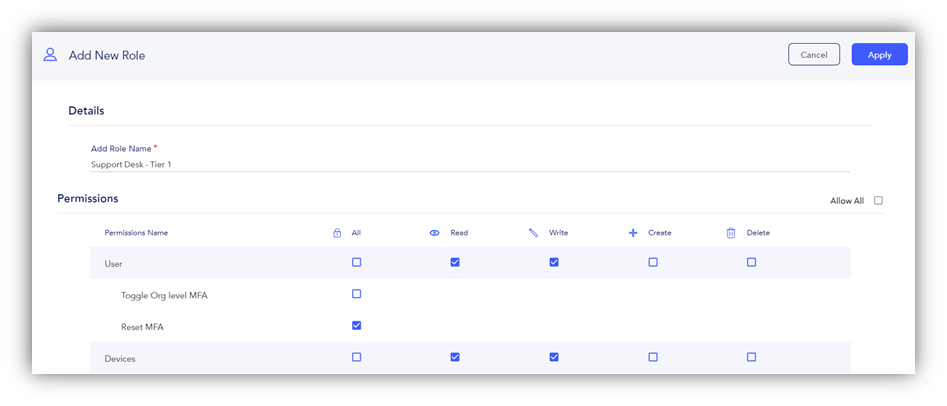The width and height of the screenshot is (947, 406).
Task: Click the Apply button
Action: click(879, 54)
